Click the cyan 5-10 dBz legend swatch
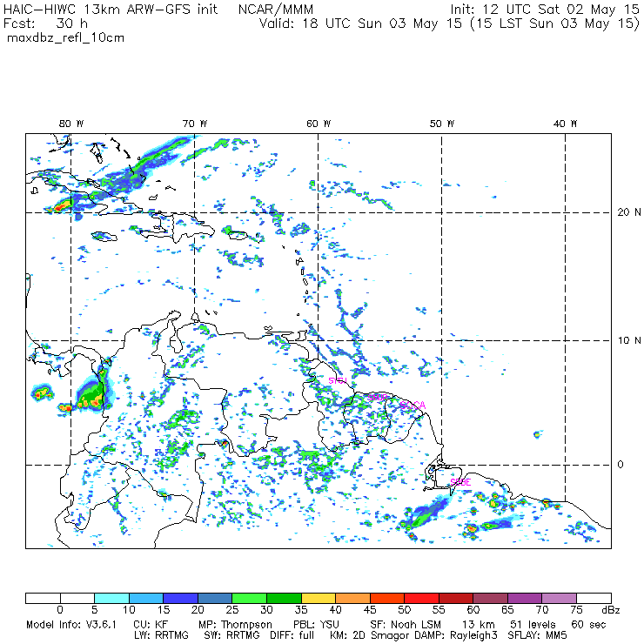 pyautogui.click(x=111, y=598)
